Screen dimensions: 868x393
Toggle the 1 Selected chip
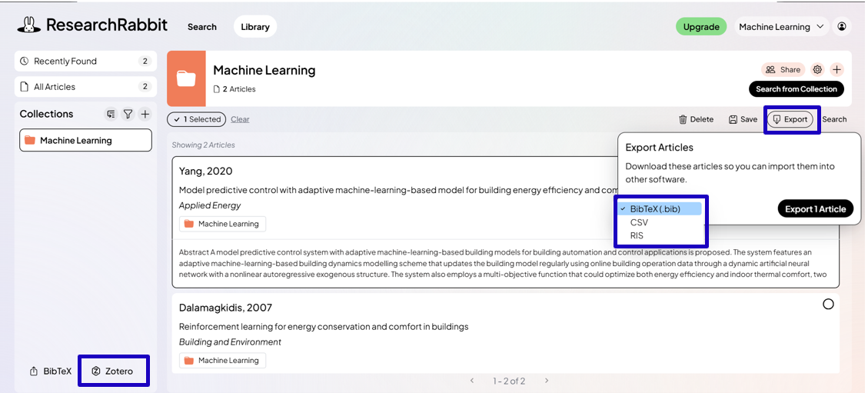(x=197, y=119)
